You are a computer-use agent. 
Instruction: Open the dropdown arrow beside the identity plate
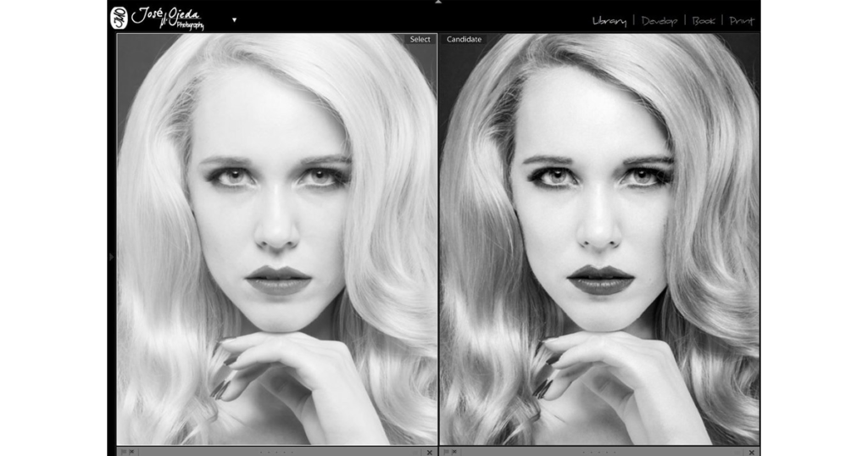point(234,19)
